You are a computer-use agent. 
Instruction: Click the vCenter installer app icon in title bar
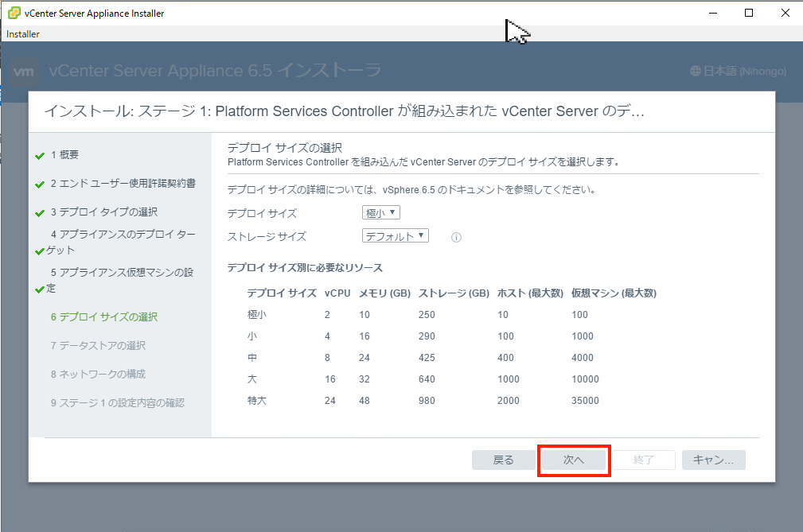14,13
